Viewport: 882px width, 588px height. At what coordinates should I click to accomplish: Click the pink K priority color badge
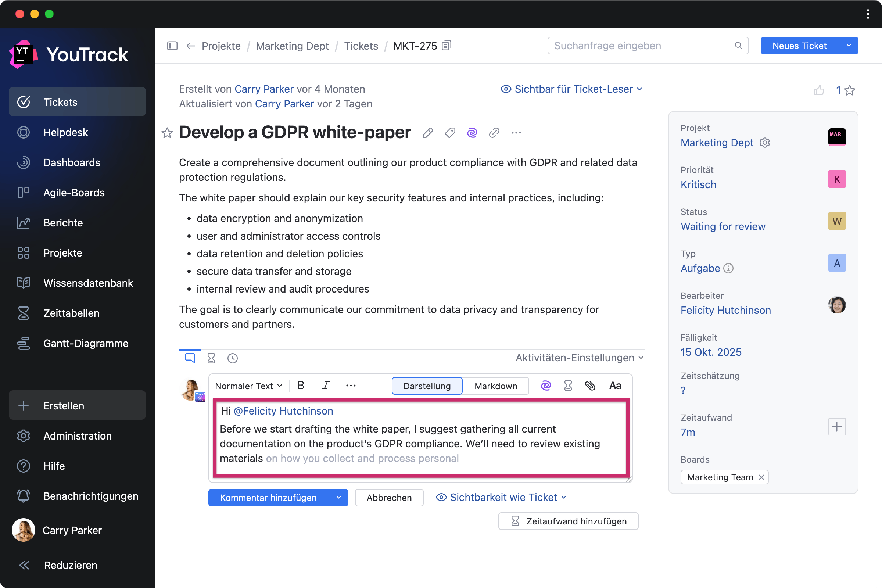point(837,179)
